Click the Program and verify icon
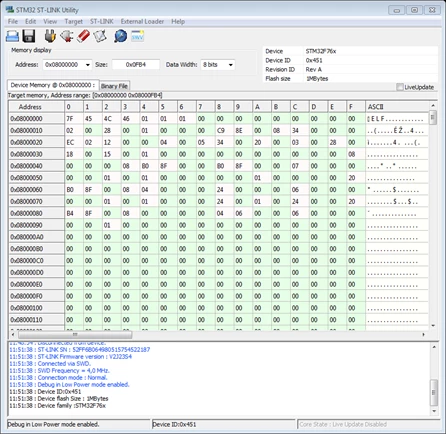 (100, 36)
